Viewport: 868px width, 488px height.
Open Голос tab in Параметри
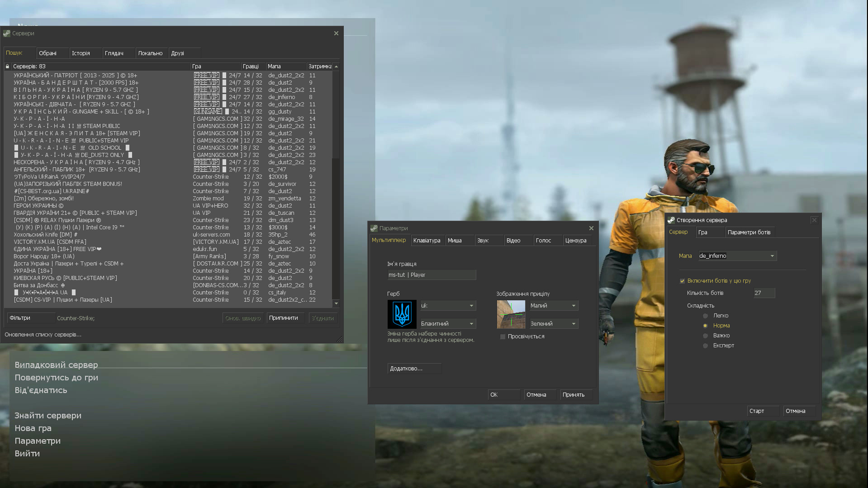pos(548,241)
